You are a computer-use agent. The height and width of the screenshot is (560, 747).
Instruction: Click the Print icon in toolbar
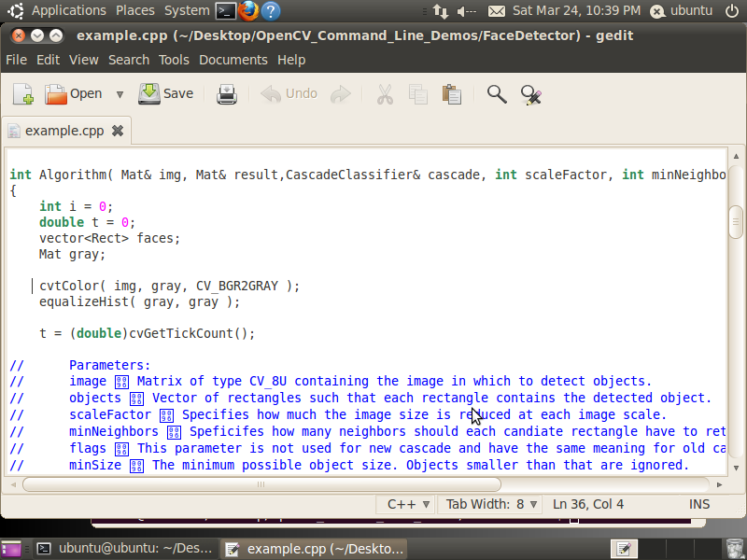[x=227, y=94]
